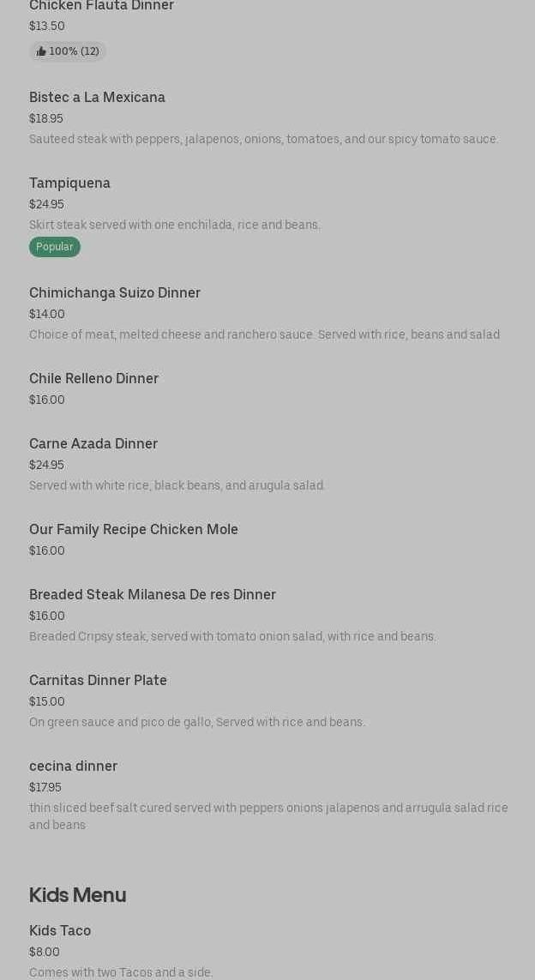The image size is (535, 980).
Task: Choose the Kids Taco item
Action: (60, 931)
